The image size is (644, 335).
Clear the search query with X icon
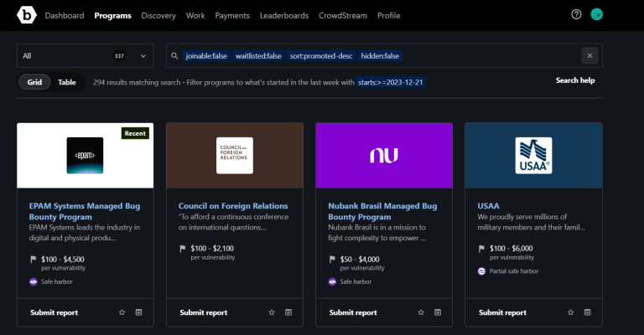tap(589, 56)
